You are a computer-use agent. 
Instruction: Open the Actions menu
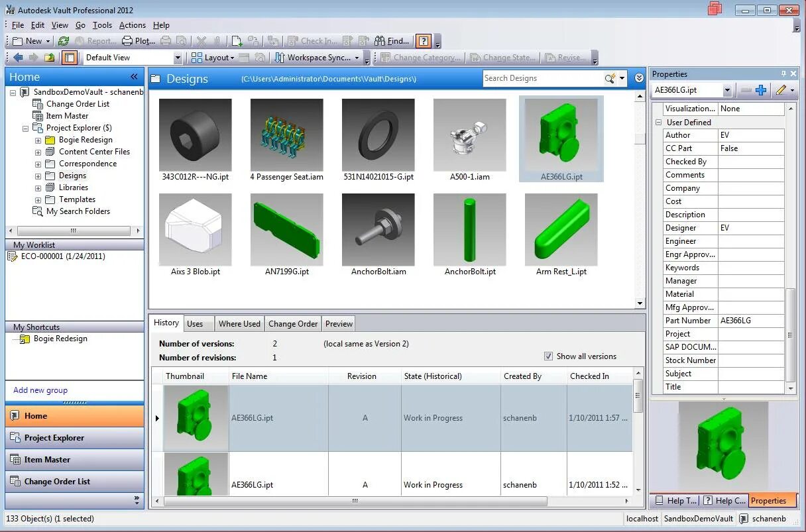coord(133,25)
